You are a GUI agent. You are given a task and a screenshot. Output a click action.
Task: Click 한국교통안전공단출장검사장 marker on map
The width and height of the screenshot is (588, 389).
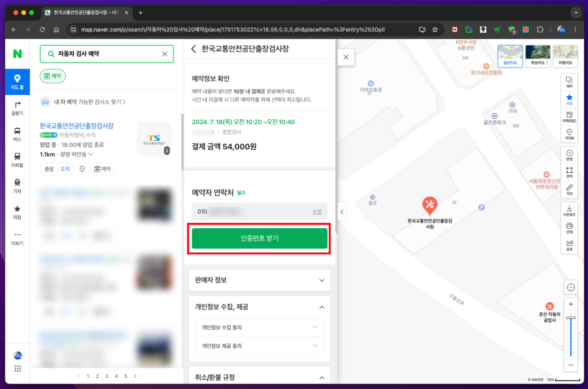(x=430, y=206)
